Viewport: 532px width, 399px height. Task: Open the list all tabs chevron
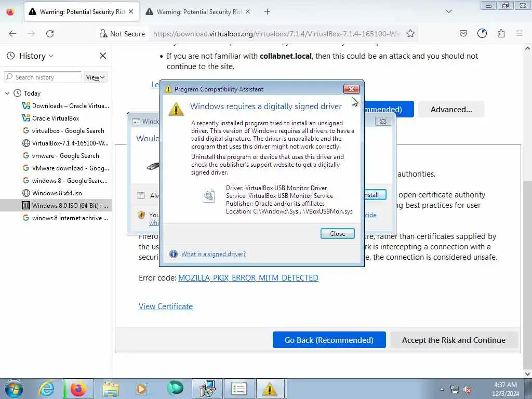point(448,12)
